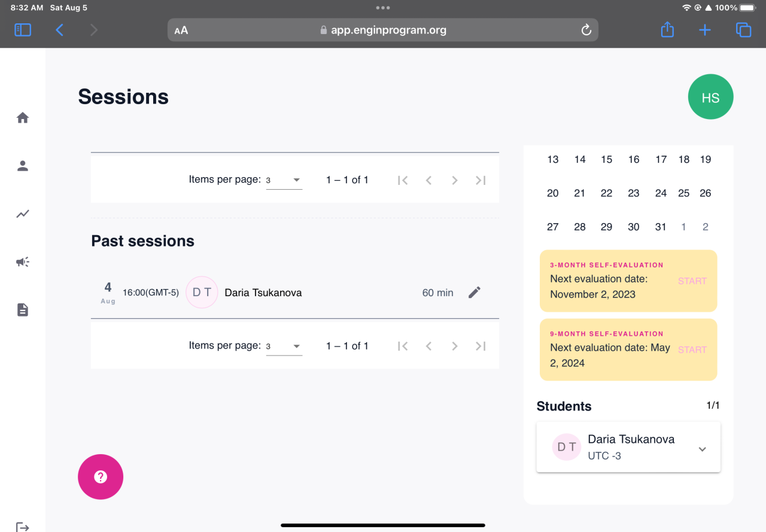Reload the page in address bar

pyautogui.click(x=586, y=30)
